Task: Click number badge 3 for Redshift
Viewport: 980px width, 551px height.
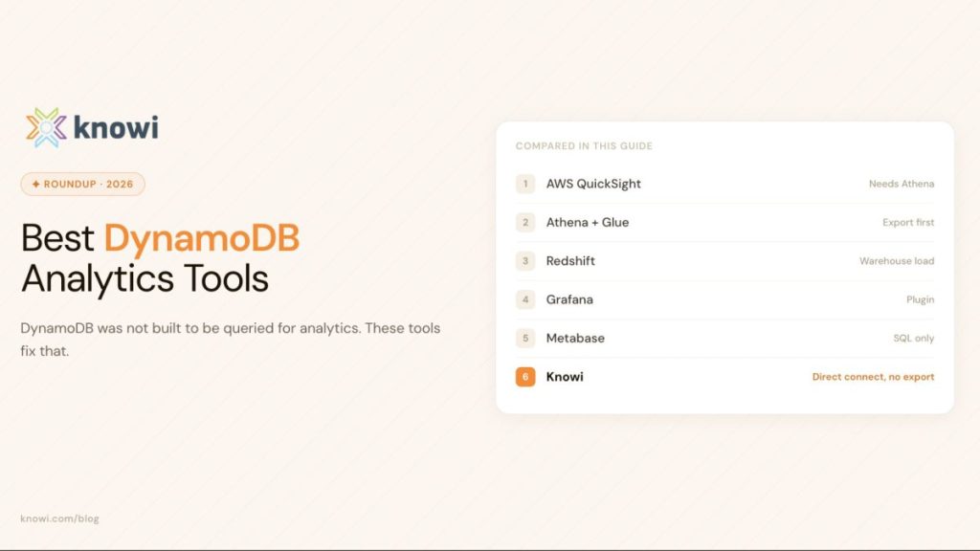Action: 525,261
